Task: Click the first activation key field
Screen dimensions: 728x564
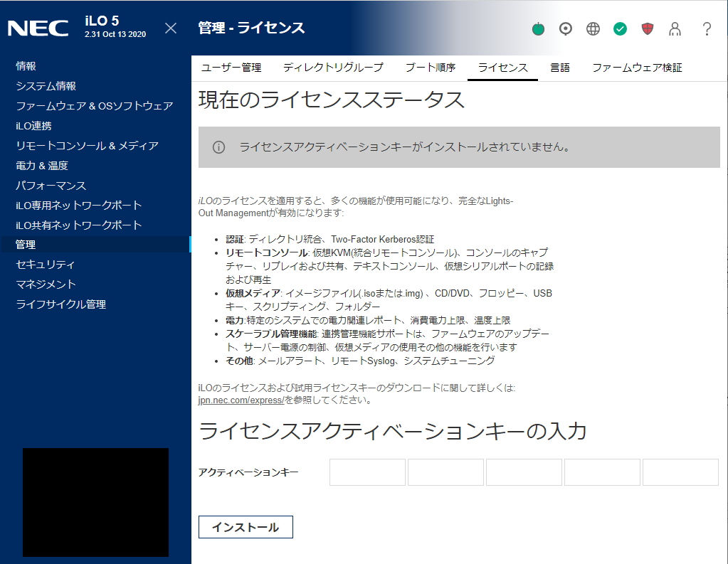Action: click(367, 472)
